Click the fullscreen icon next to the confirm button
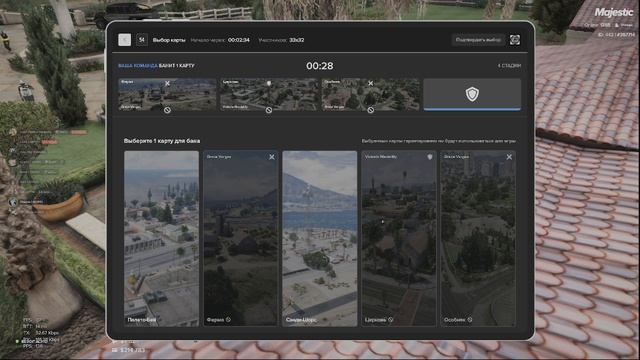This screenshot has height=360, width=640. pos(515,40)
